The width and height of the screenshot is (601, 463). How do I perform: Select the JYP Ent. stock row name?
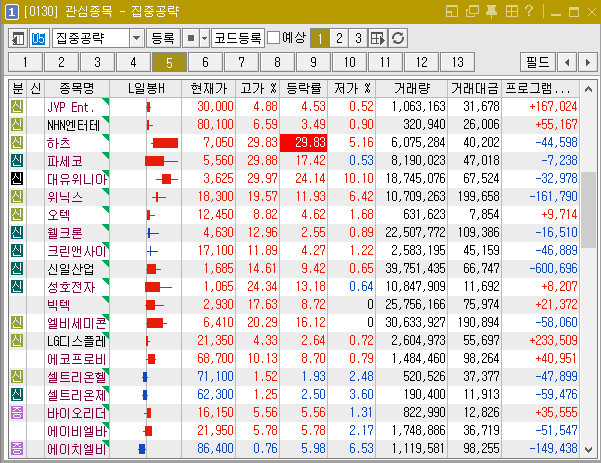pos(71,107)
